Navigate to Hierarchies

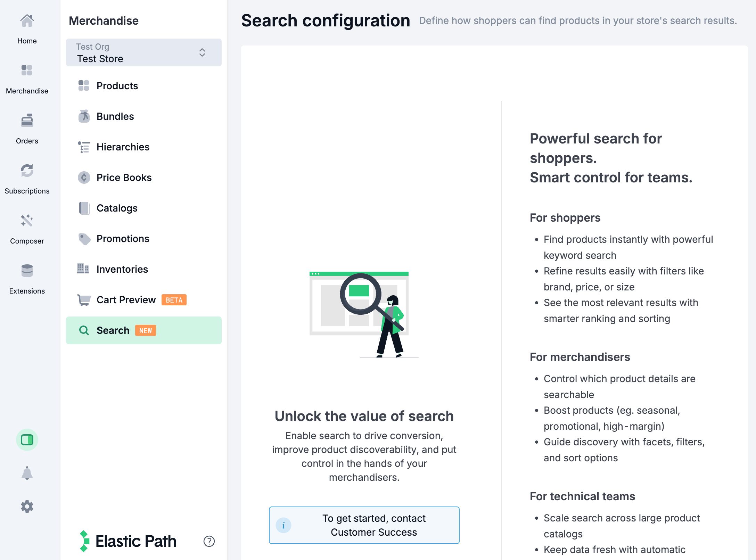click(123, 147)
